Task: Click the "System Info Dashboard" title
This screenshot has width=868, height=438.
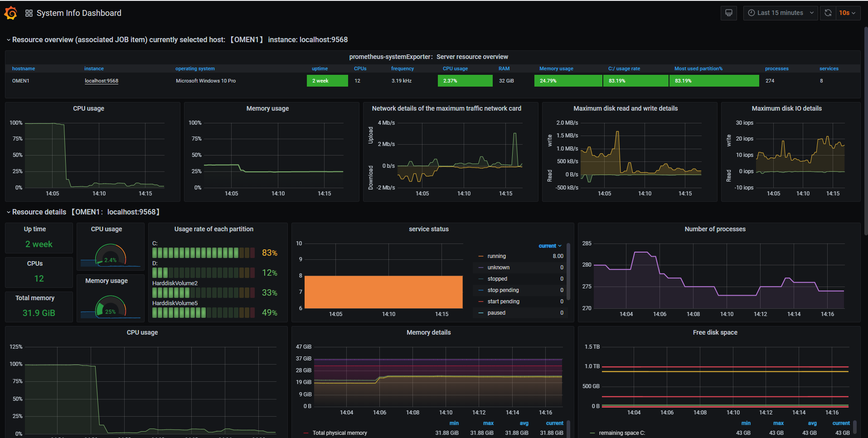Action: pos(79,13)
